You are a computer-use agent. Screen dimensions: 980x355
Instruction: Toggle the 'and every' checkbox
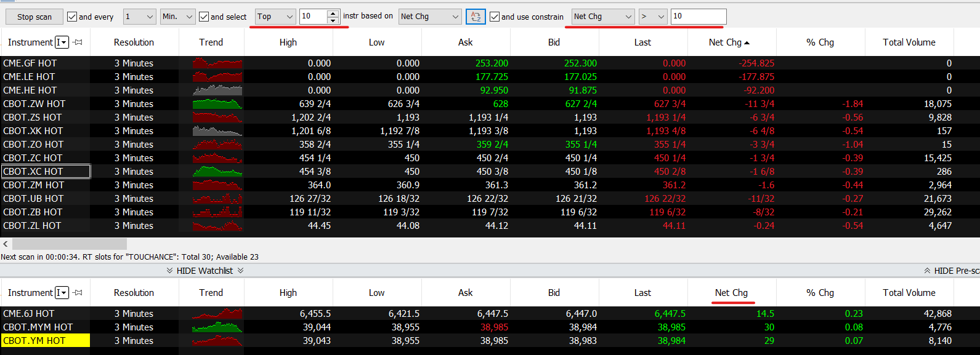click(72, 17)
